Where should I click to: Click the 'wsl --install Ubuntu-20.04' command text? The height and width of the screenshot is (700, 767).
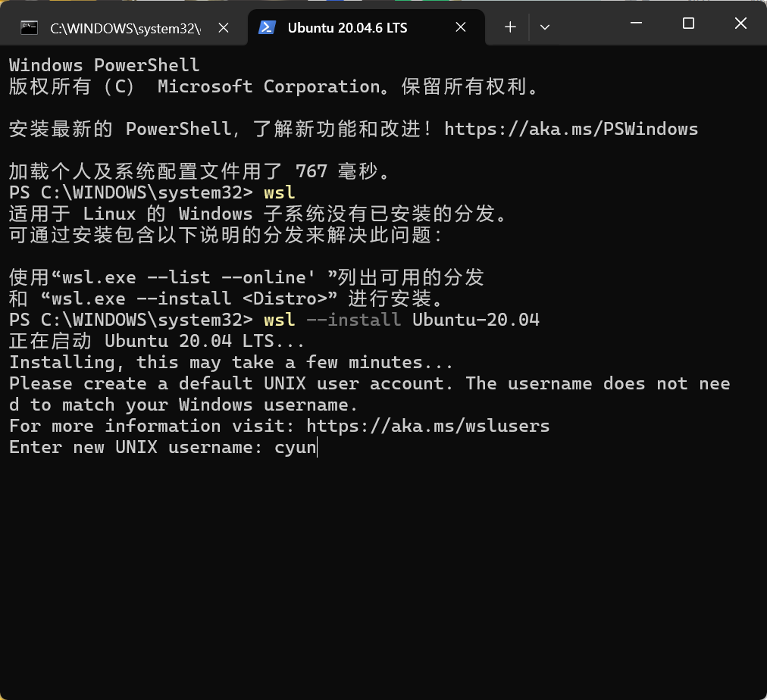point(402,320)
